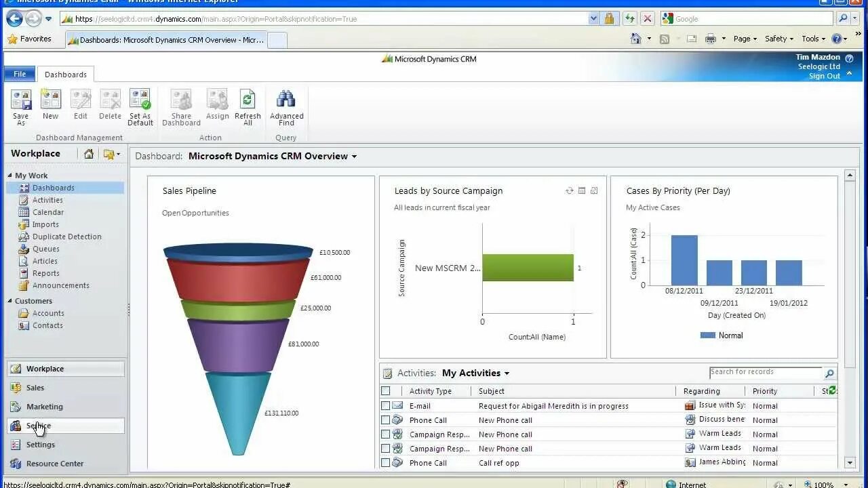Check the second Campaign Response row checkbox
Image resolution: width=868 pixels, height=488 pixels.
point(386,449)
